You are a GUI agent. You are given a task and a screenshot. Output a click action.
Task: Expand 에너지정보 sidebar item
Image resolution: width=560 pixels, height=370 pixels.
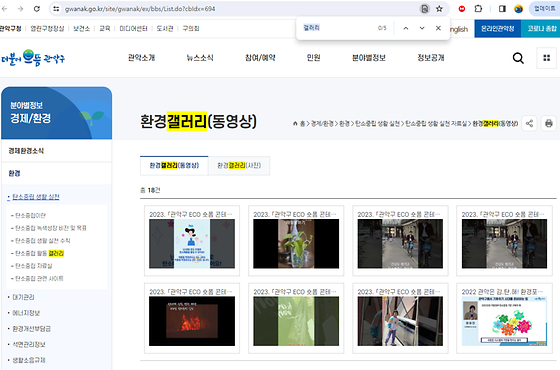[26, 313]
